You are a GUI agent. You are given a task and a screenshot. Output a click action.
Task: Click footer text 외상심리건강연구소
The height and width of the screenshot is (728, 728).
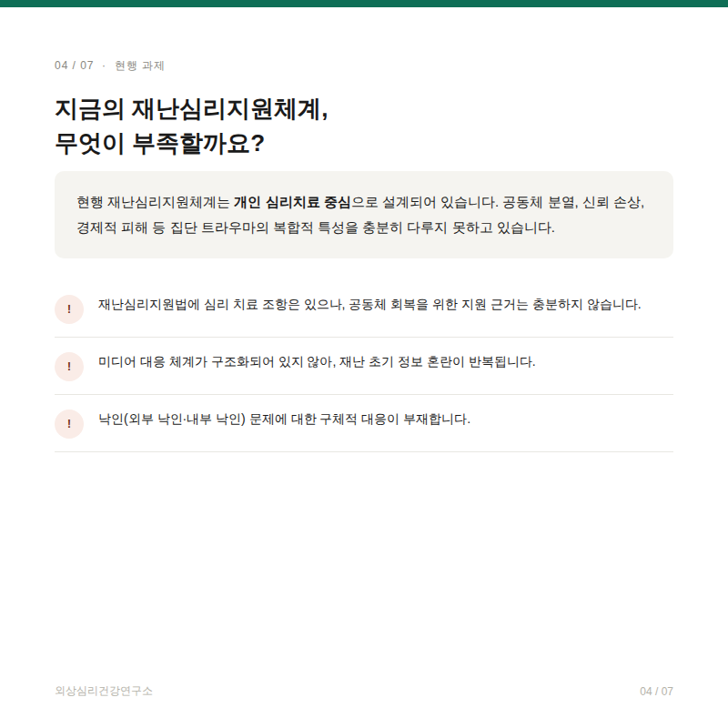(x=104, y=691)
